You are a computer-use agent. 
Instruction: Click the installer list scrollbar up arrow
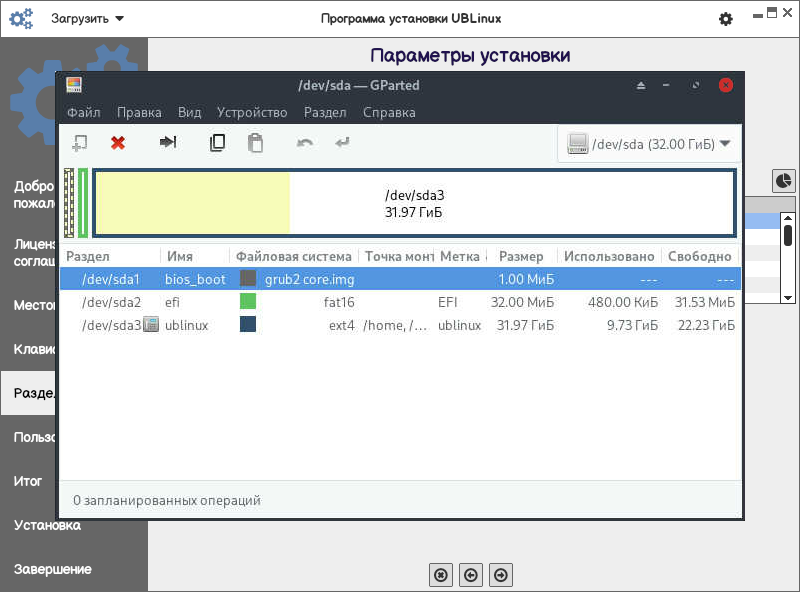[788, 218]
